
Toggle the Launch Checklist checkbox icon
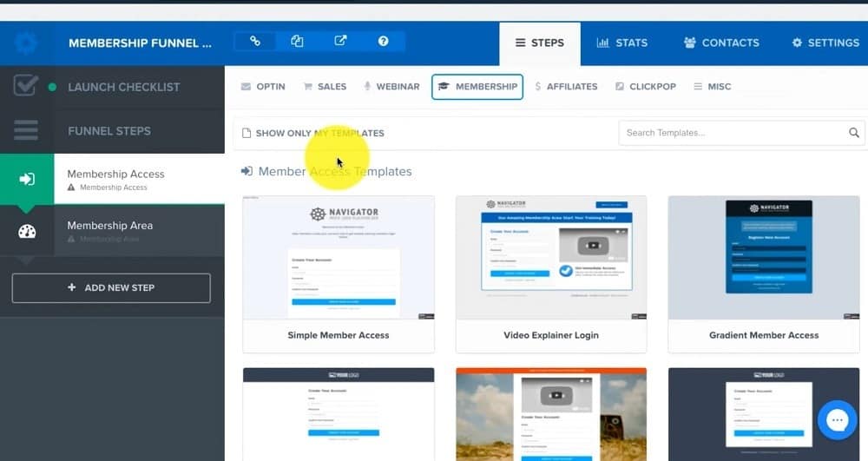point(26,86)
